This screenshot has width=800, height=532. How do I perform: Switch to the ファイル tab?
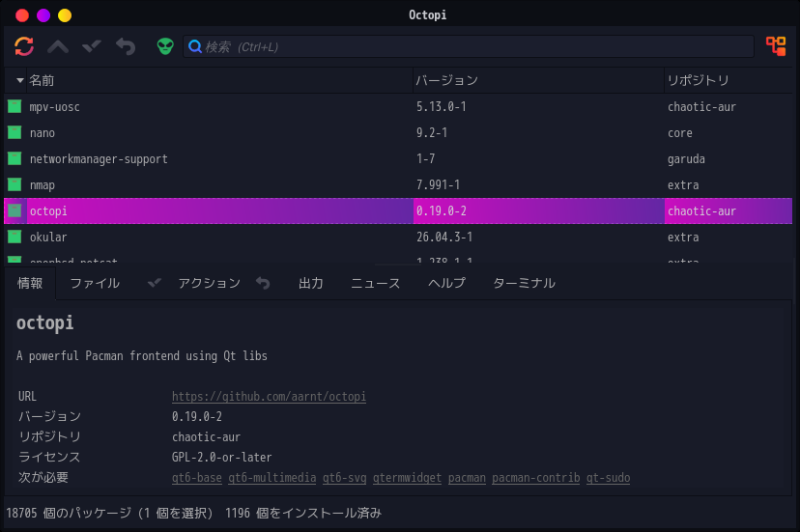click(95, 283)
